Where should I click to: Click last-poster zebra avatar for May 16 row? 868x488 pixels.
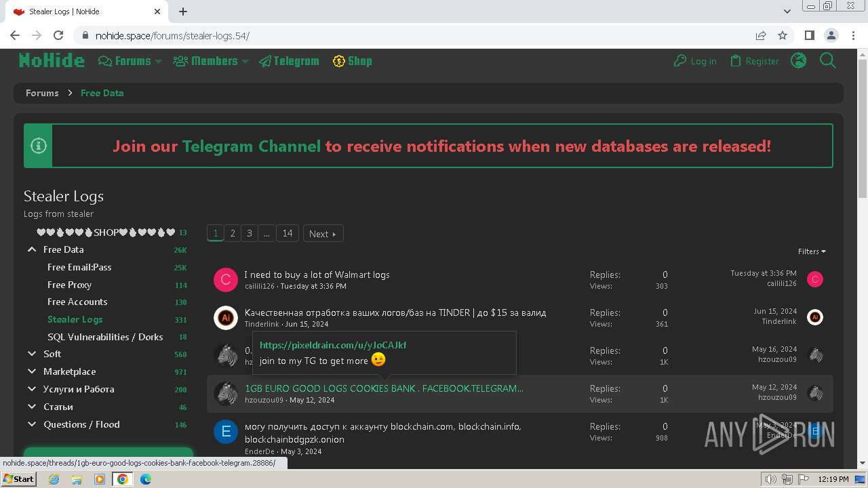click(x=815, y=355)
